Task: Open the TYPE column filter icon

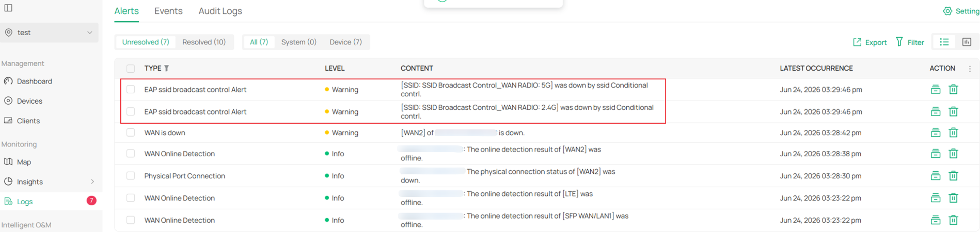Action: 167,68
